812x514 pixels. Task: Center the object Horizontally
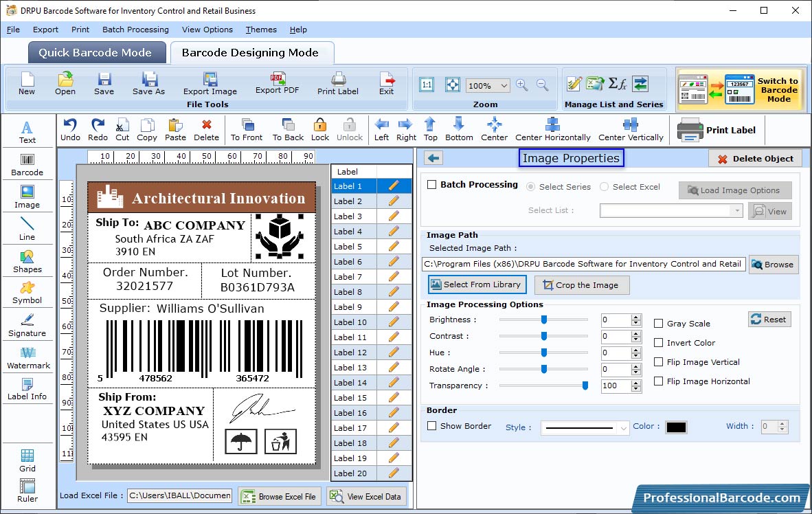552,130
